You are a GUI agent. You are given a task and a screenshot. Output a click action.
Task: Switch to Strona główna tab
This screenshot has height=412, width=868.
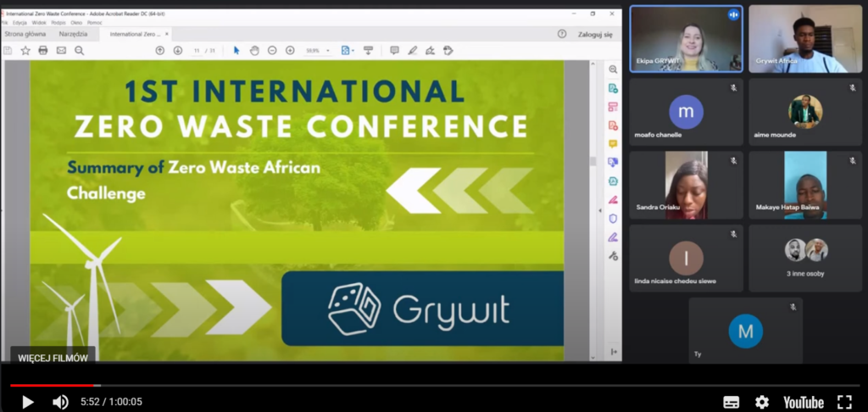click(x=25, y=34)
